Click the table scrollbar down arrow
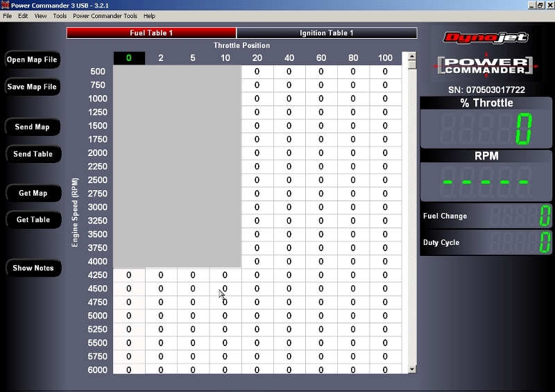The image size is (555, 392). [x=412, y=369]
